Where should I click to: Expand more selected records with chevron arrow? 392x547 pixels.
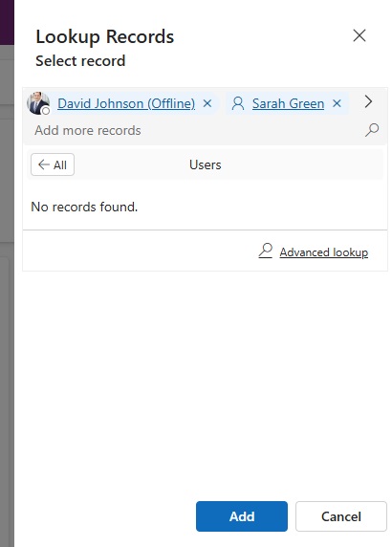(368, 101)
